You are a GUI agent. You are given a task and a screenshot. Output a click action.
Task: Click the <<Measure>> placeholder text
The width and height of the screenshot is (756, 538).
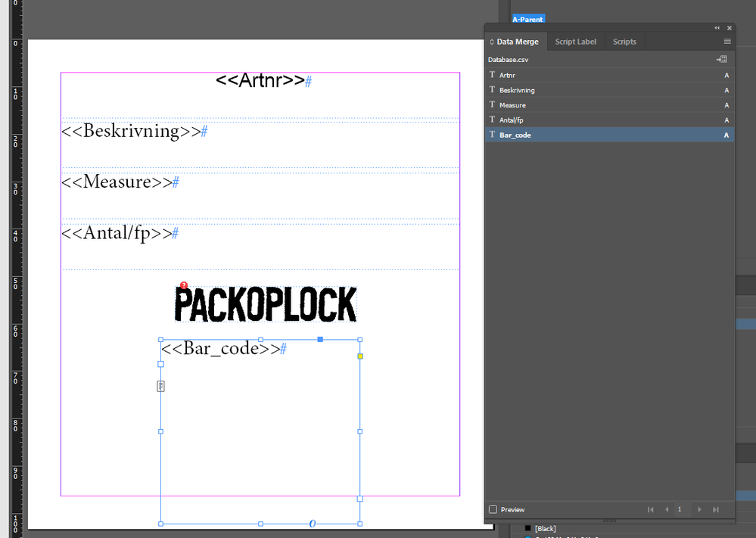pos(117,182)
